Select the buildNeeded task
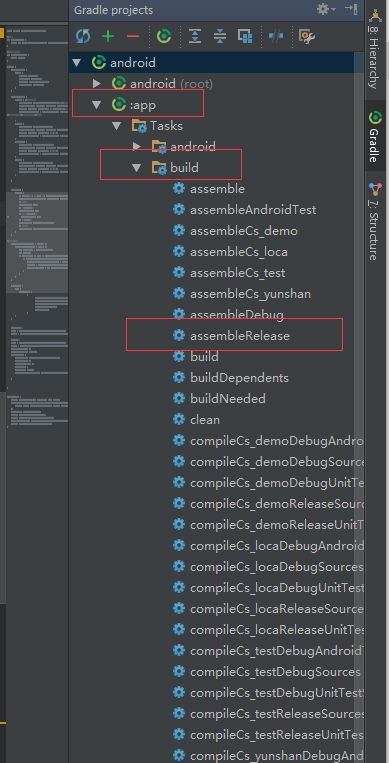The width and height of the screenshot is (389, 763). coord(228,399)
